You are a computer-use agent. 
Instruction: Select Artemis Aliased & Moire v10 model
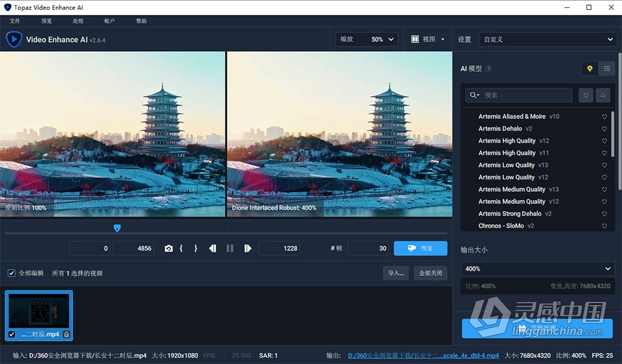click(x=518, y=117)
